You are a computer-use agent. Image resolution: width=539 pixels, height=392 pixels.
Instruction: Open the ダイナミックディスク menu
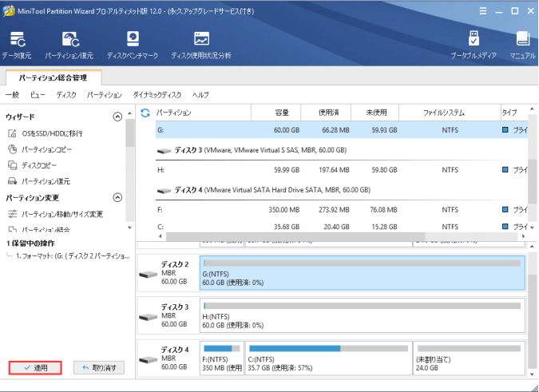[x=157, y=95]
